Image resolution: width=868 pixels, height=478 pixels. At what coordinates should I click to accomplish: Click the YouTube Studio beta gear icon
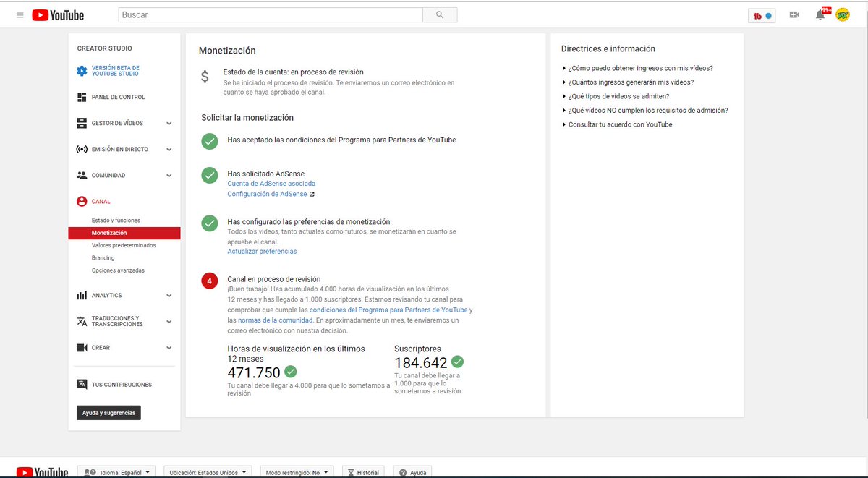click(82, 71)
